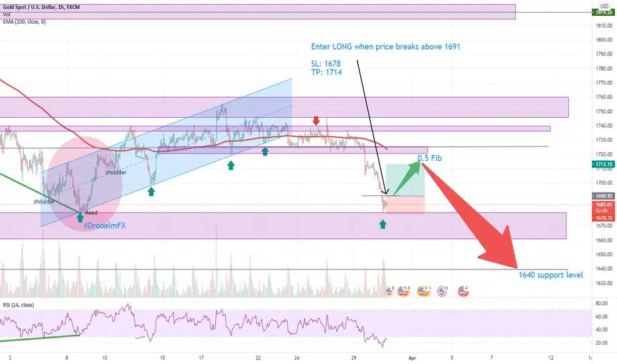This screenshot has height=364, width=617.
Task: Select the green RSI divergence trendline
Action: point(39,338)
